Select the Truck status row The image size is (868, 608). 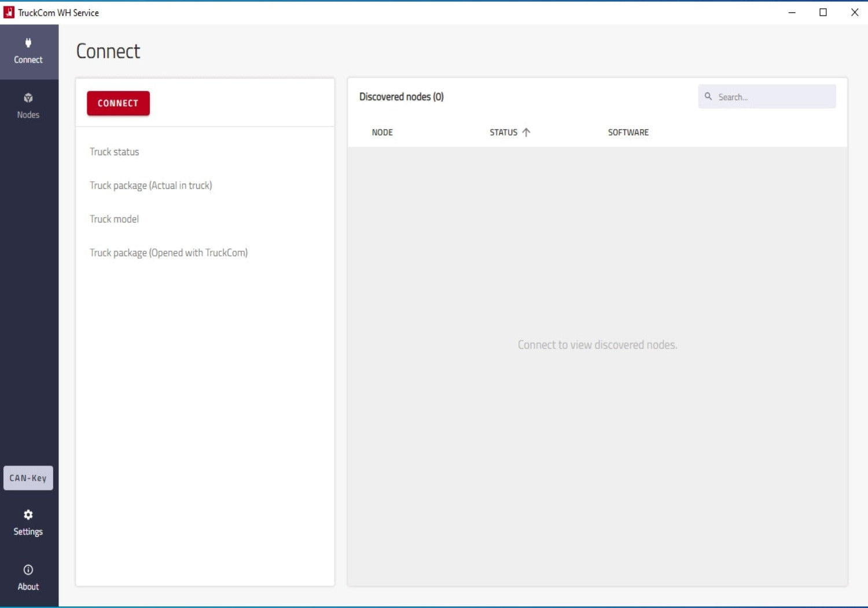115,152
